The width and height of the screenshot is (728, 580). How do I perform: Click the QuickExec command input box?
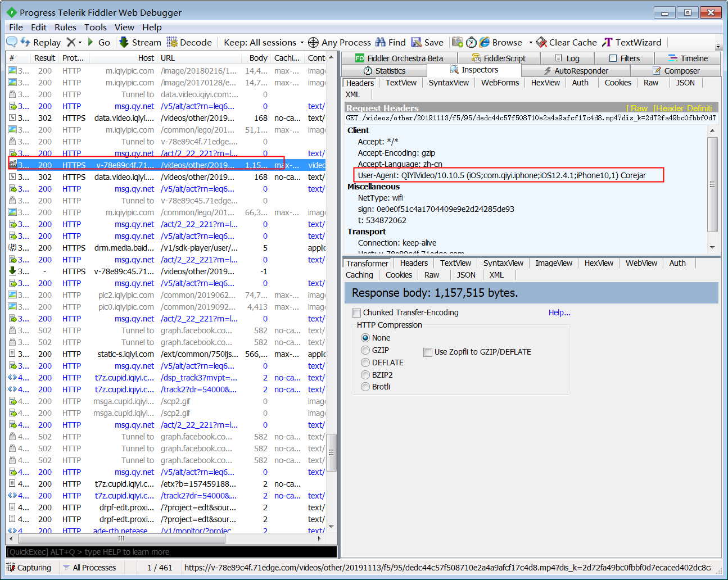pos(171,552)
